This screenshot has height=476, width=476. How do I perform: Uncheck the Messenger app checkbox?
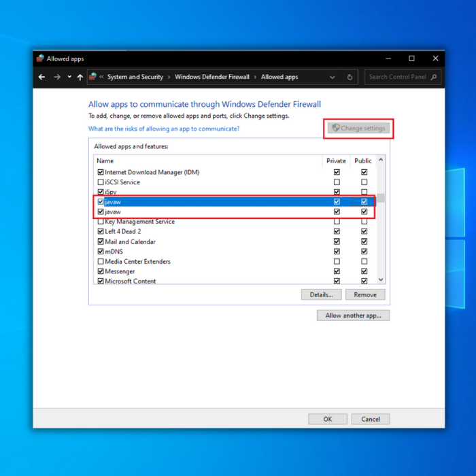point(101,271)
